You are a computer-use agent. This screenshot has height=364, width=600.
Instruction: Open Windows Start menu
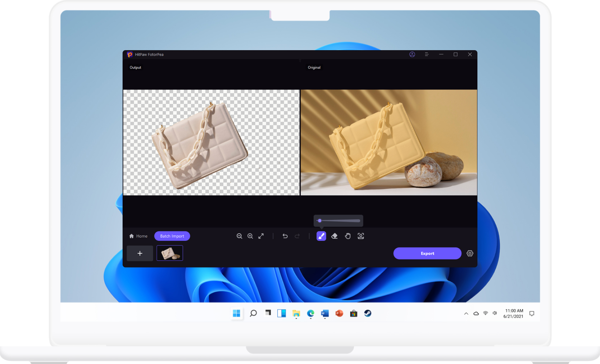click(x=237, y=313)
